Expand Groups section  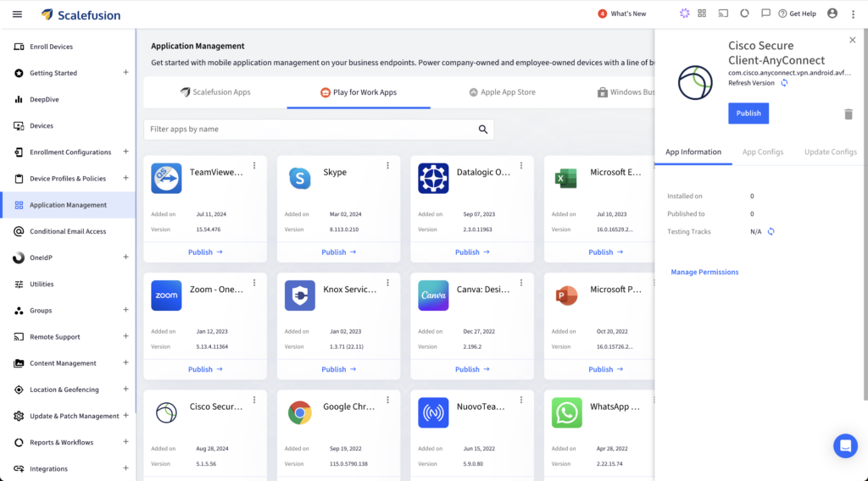(125, 310)
